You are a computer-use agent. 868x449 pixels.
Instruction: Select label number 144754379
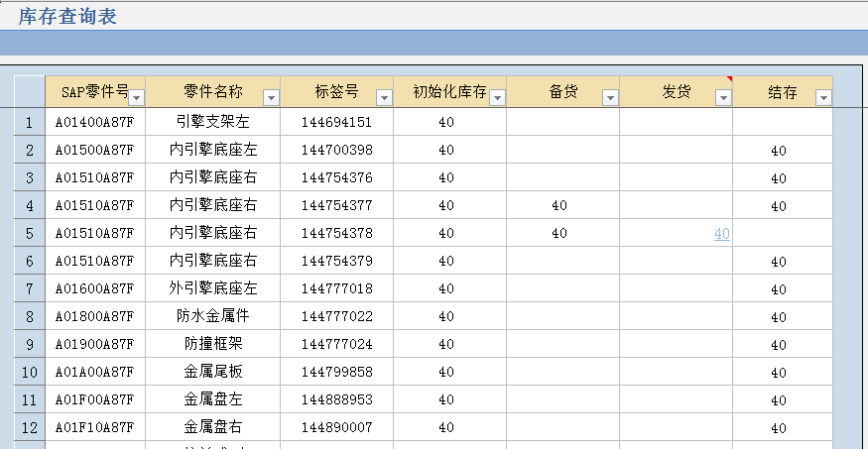[336, 261]
